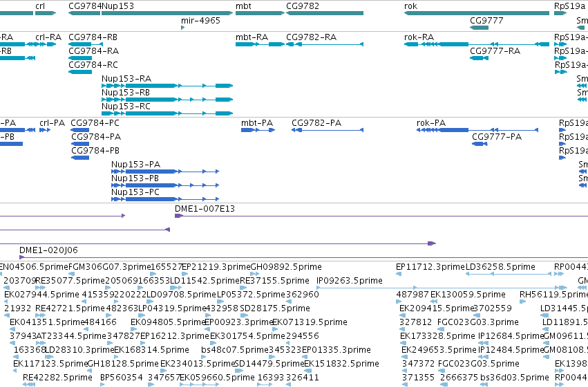Select the rok-RA transcript label
588x388 pixels.
click(419, 37)
